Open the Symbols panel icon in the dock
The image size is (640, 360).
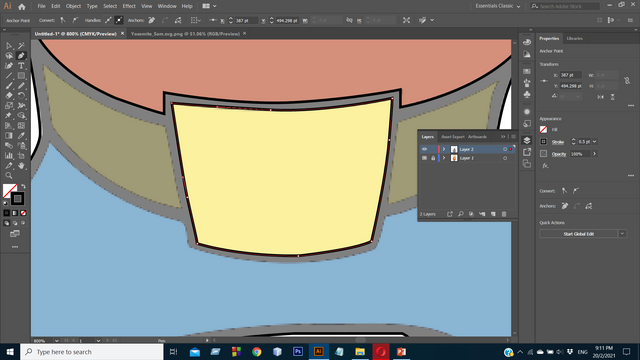click(x=527, y=94)
